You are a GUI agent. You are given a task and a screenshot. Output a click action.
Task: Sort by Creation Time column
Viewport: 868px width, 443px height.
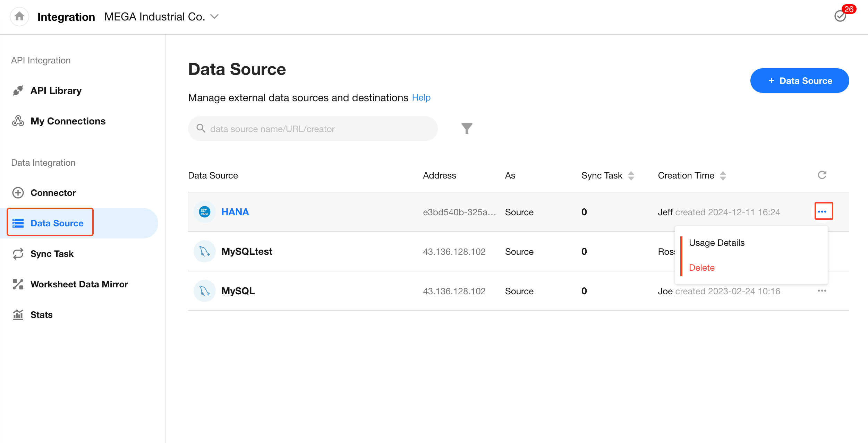pos(723,176)
